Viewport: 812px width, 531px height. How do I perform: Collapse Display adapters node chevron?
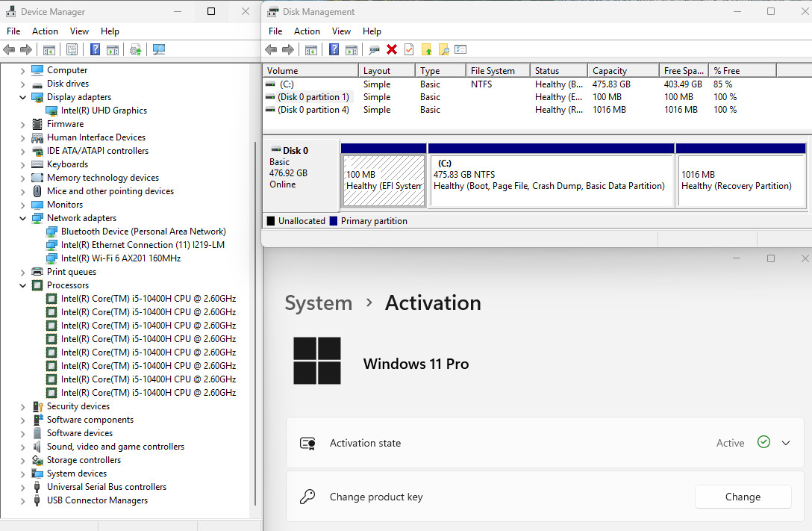[23, 97]
